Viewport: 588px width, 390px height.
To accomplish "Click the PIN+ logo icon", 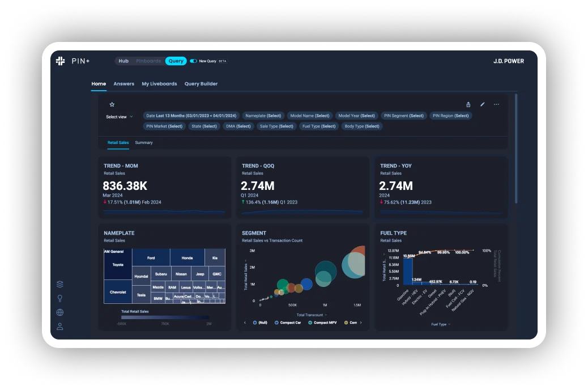I will tap(60, 61).
